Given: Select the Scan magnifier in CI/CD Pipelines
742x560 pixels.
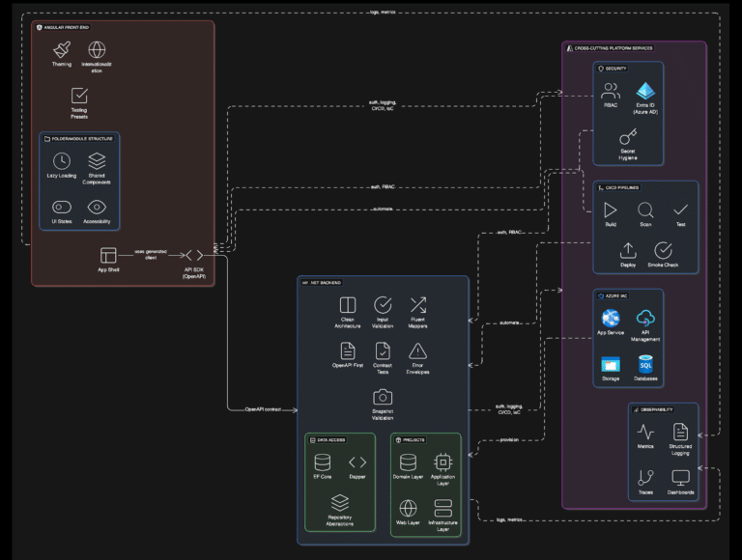Looking at the screenshot, I should click(x=645, y=210).
